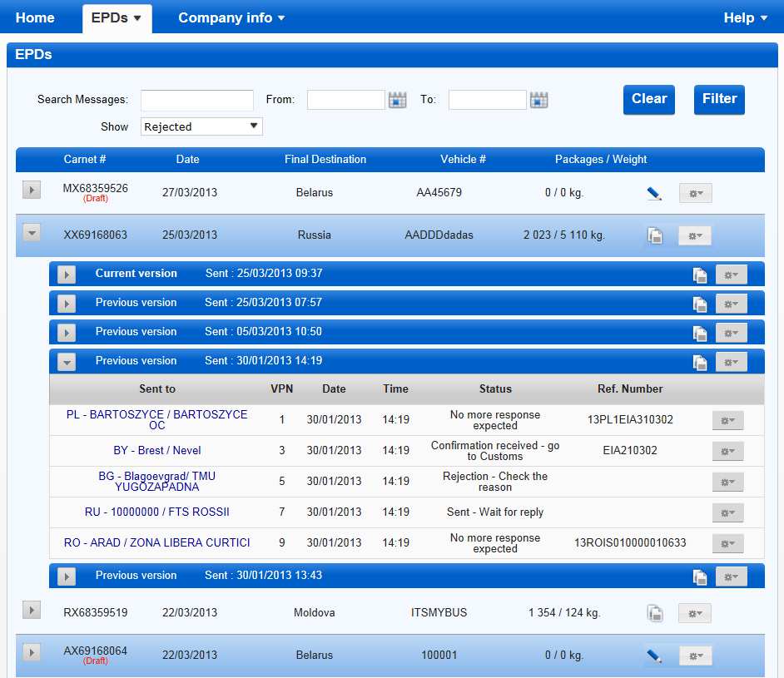Copy the Previous version sent 25/03/2013 07:57
The width and height of the screenshot is (784, 678).
tap(700, 304)
